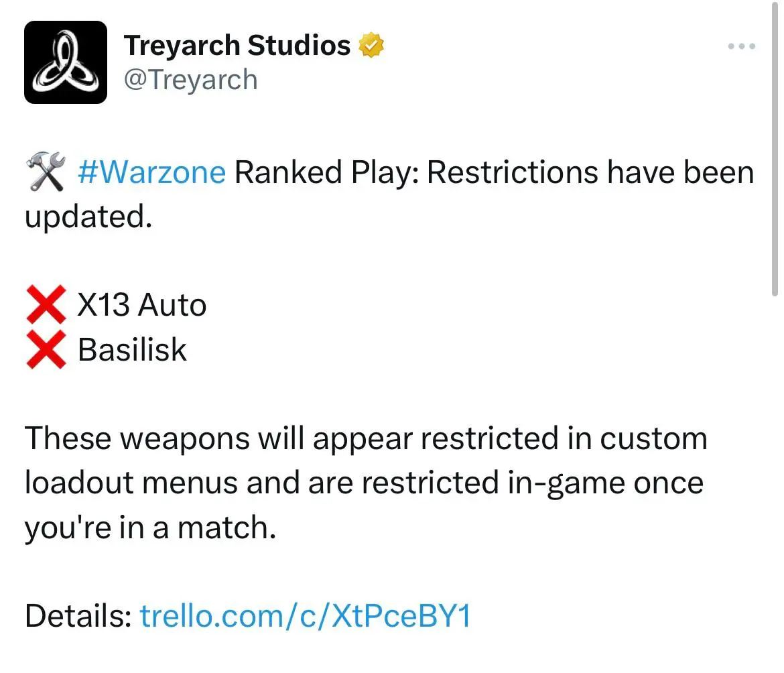Click the Basilisk weapon text
The width and height of the screenshot is (784, 673).
pyautogui.click(x=132, y=349)
